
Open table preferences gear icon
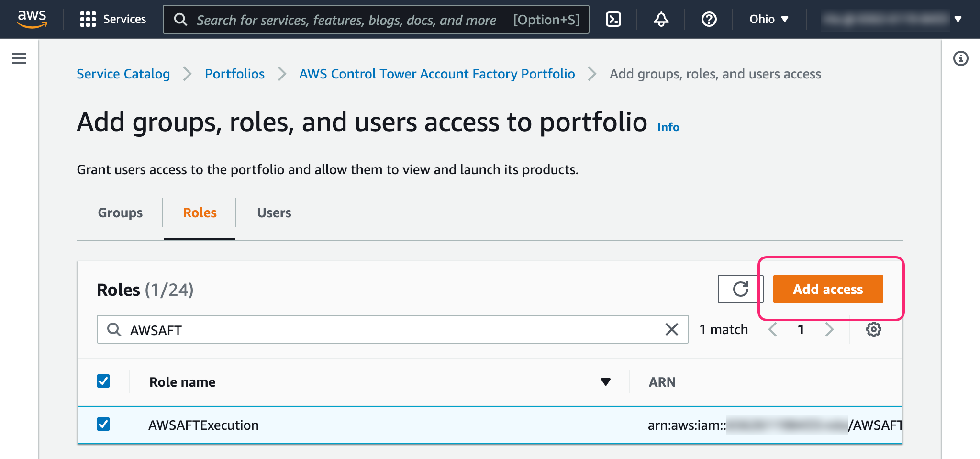873,329
